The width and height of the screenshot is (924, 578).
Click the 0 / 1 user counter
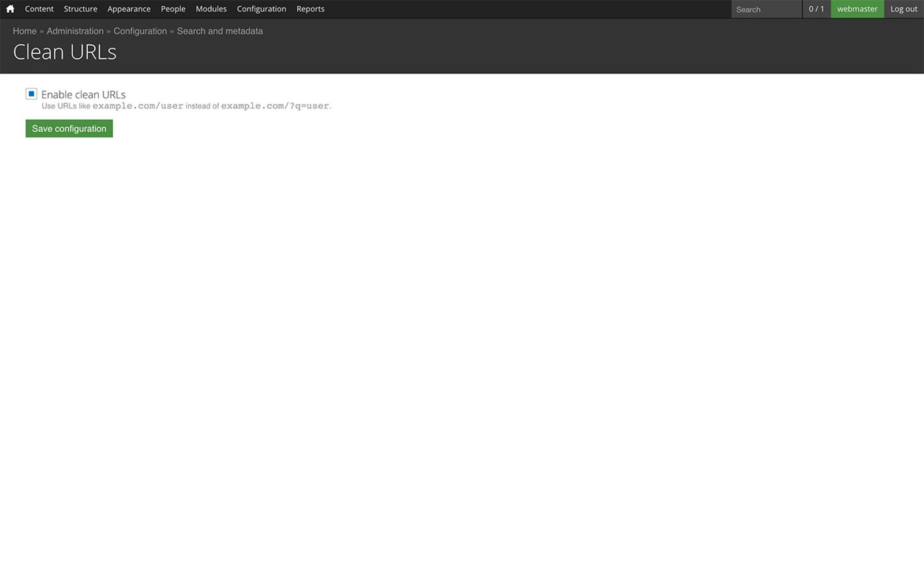tap(817, 9)
